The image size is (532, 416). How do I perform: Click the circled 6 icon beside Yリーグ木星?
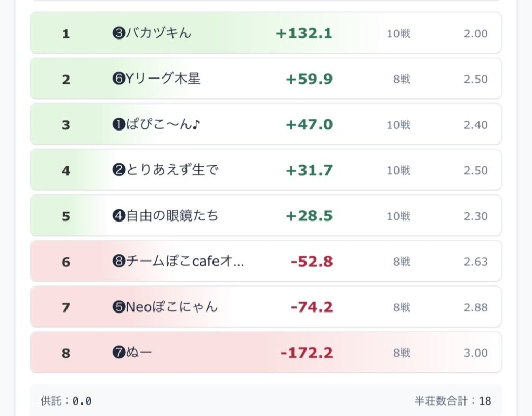click(x=119, y=79)
